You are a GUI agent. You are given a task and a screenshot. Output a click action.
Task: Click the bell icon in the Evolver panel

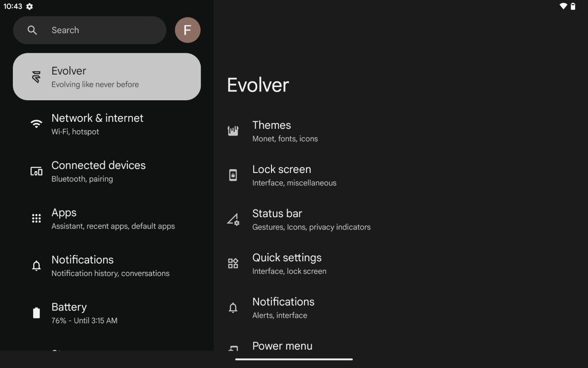click(233, 308)
